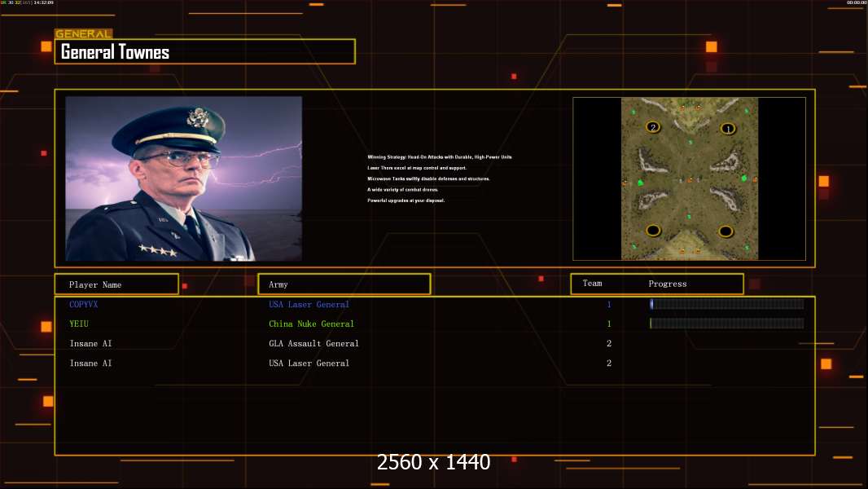
Task: Click the Team column header
Action: pyautogui.click(x=592, y=283)
